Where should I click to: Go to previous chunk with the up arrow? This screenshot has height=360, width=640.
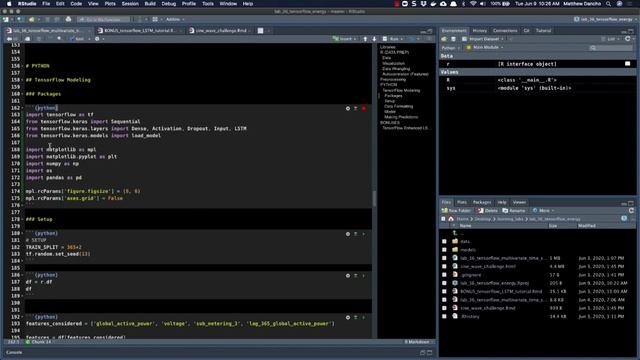[365, 39]
